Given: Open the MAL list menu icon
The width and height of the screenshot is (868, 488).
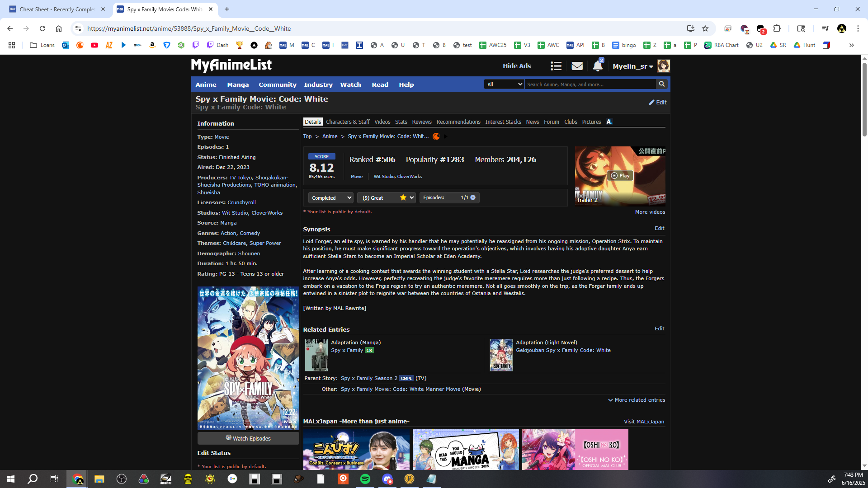Looking at the screenshot, I should [556, 66].
